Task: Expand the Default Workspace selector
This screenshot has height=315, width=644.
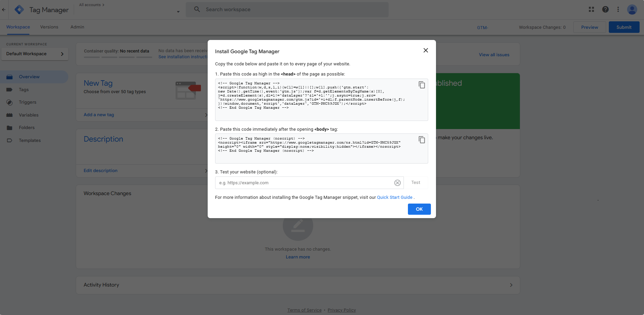Action: click(x=35, y=54)
